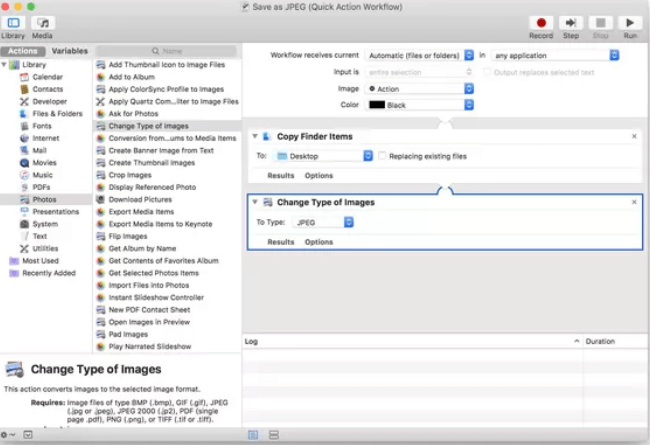This screenshot has height=445, width=650.
Task: Collapse the Library tree triangle
Action: [x=4, y=65]
